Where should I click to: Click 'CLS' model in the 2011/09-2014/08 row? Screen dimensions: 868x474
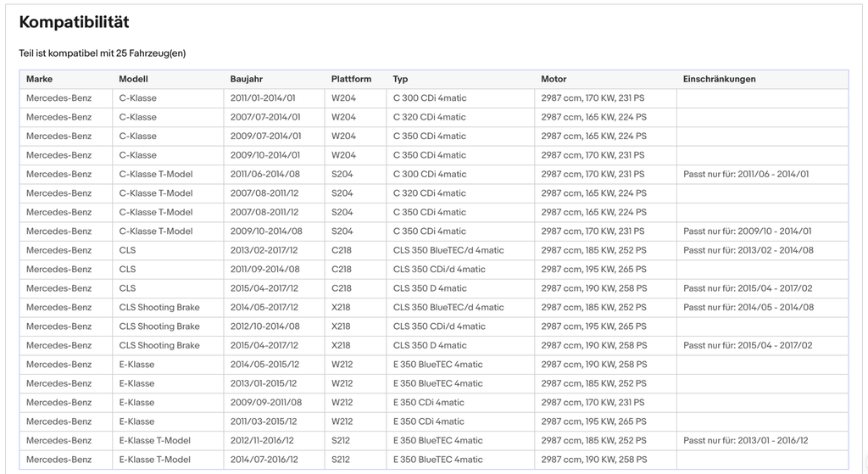(x=127, y=269)
